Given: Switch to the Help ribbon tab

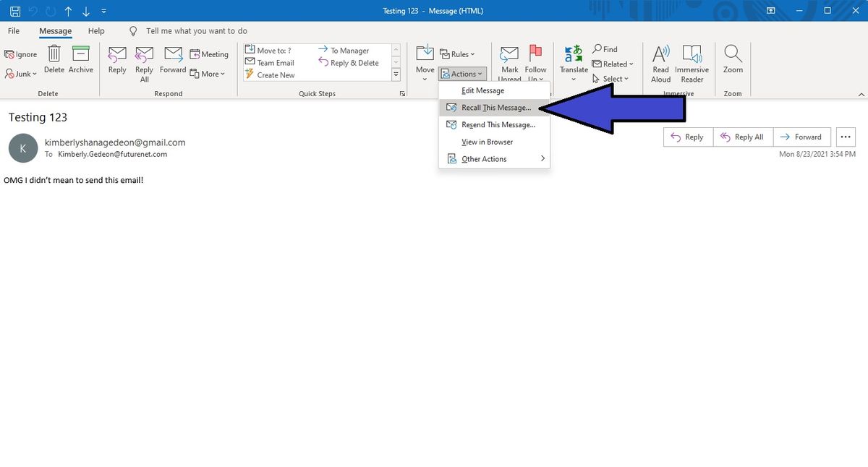Looking at the screenshot, I should pyautogui.click(x=95, y=30).
